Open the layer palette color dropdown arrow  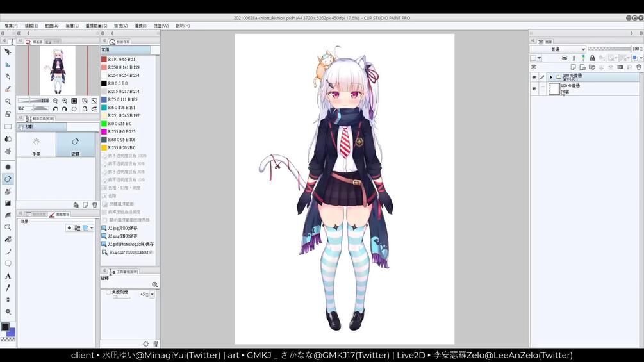click(540, 58)
